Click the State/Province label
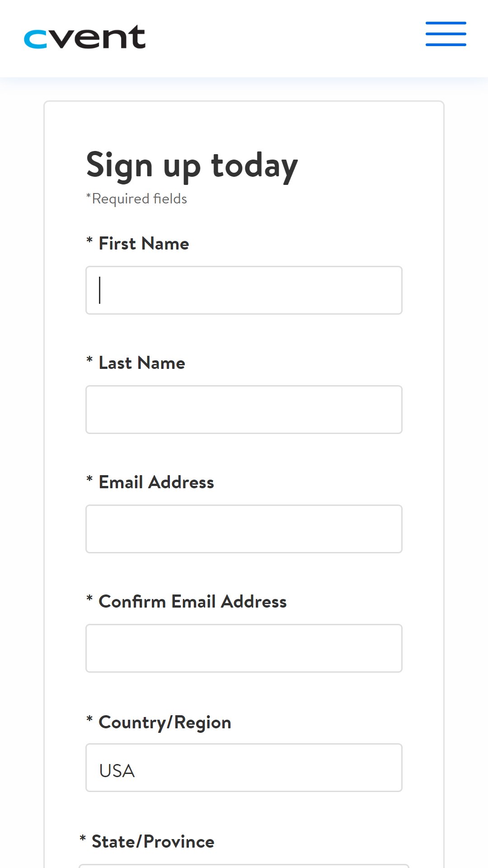Screen dimensions: 488x868 153,842
